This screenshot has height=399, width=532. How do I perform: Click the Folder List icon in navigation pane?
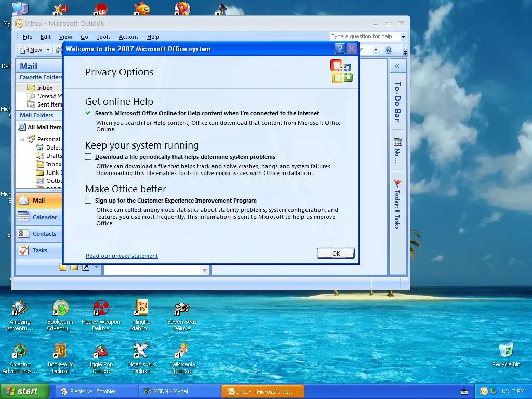click(74, 268)
